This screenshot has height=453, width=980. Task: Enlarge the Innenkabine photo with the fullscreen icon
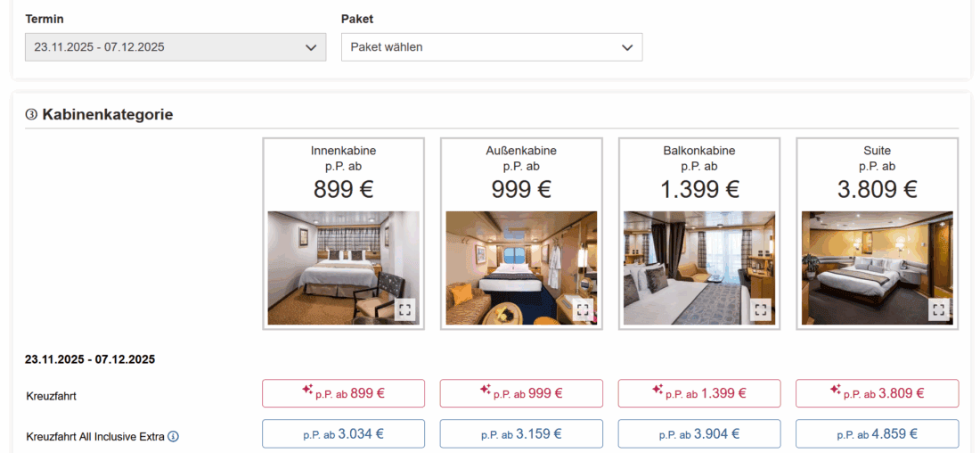tap(404, 309)
